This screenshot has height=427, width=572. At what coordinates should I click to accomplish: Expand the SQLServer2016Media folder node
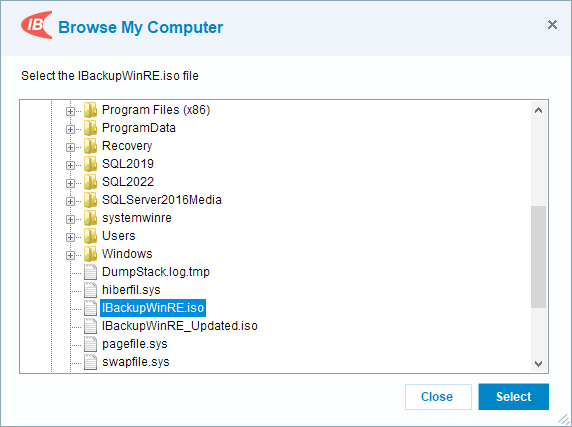(70, 201)
